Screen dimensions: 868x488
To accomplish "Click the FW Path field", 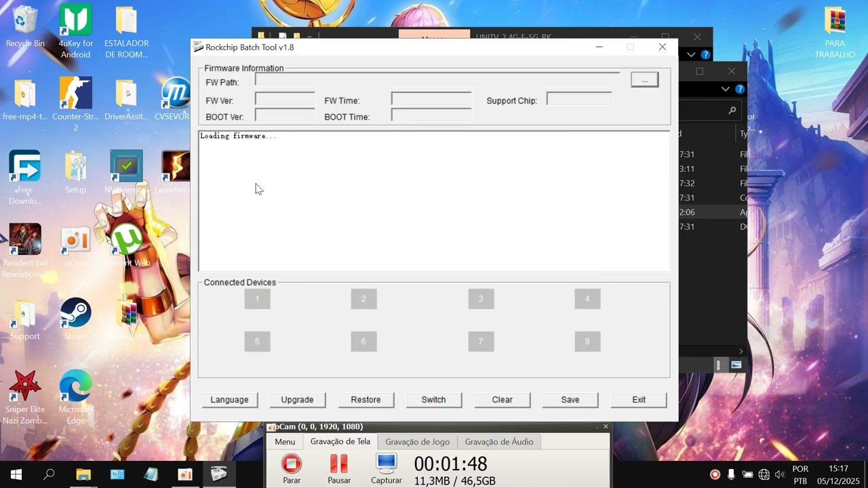I will tap(437, 80).
